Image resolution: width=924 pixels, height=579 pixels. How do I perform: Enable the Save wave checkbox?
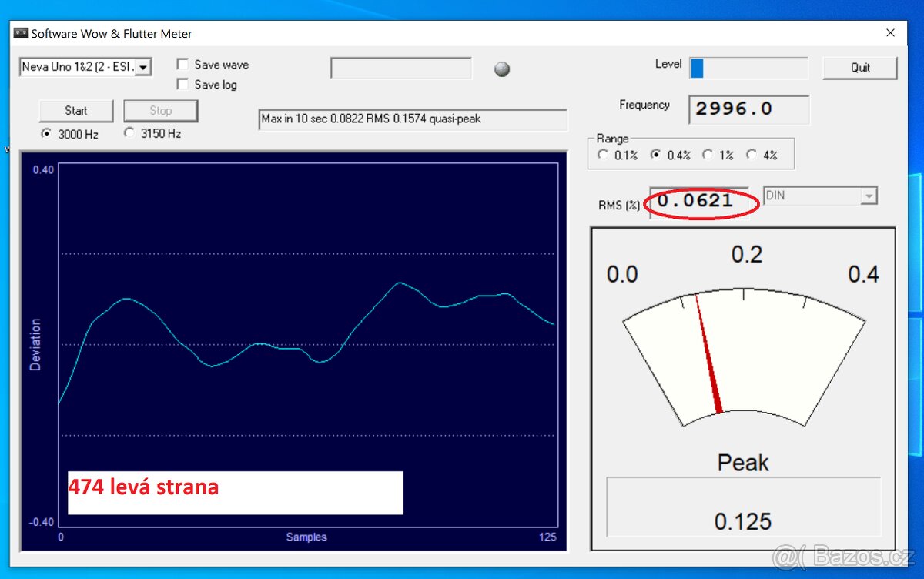pos(183,65)
